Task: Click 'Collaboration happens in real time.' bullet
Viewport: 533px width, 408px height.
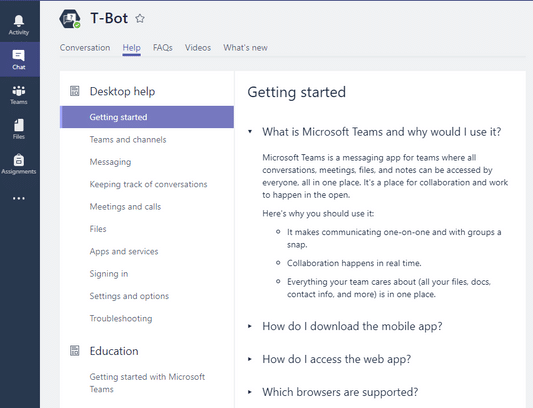Action: point(354,263)
